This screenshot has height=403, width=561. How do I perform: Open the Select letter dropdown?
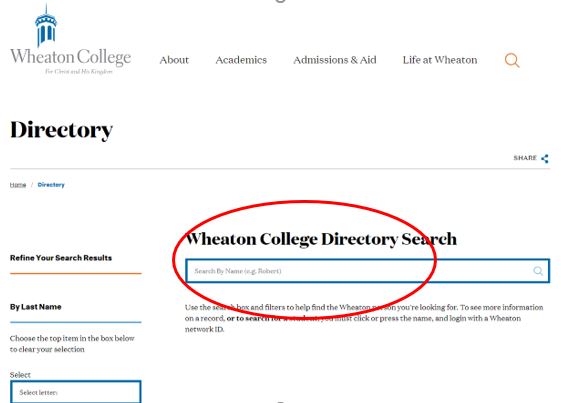tap(76, 392)
